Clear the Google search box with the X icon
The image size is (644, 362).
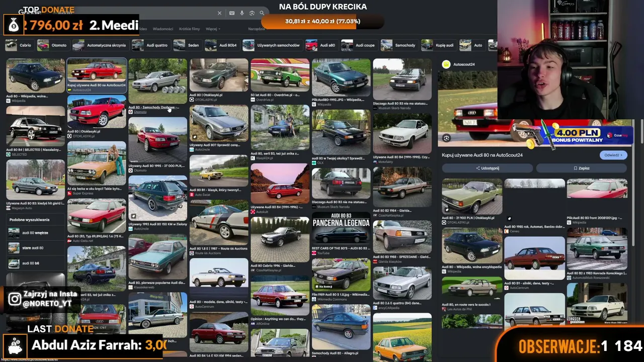click(x=219, y=13)
